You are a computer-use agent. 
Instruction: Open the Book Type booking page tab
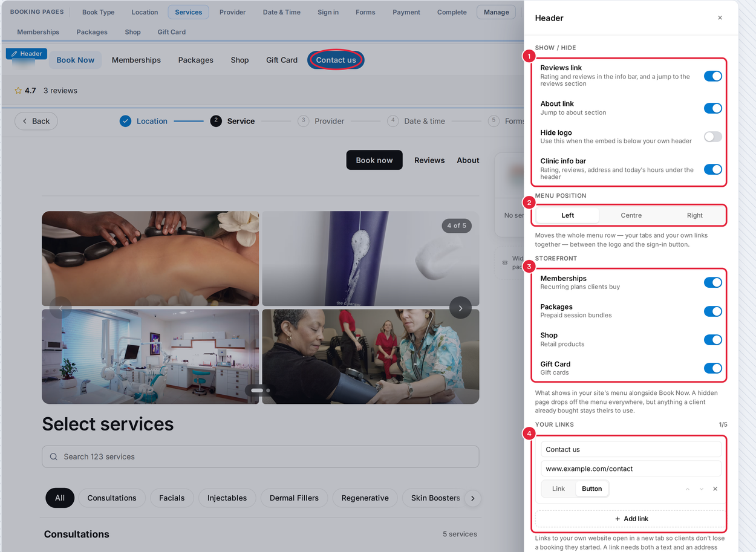[98, 12]
